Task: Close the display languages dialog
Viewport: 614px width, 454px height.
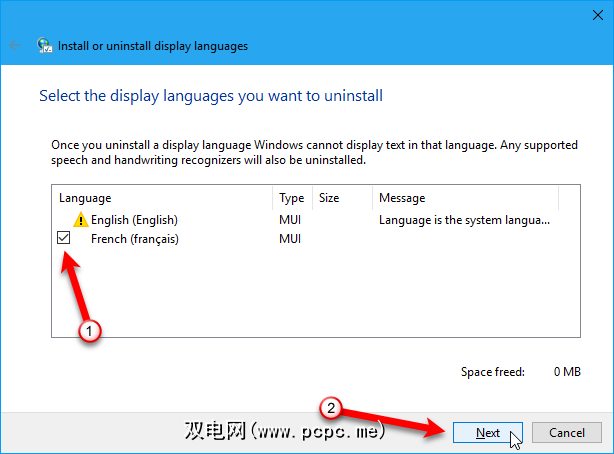Action: pyautogui.click(x=598, y=15)
